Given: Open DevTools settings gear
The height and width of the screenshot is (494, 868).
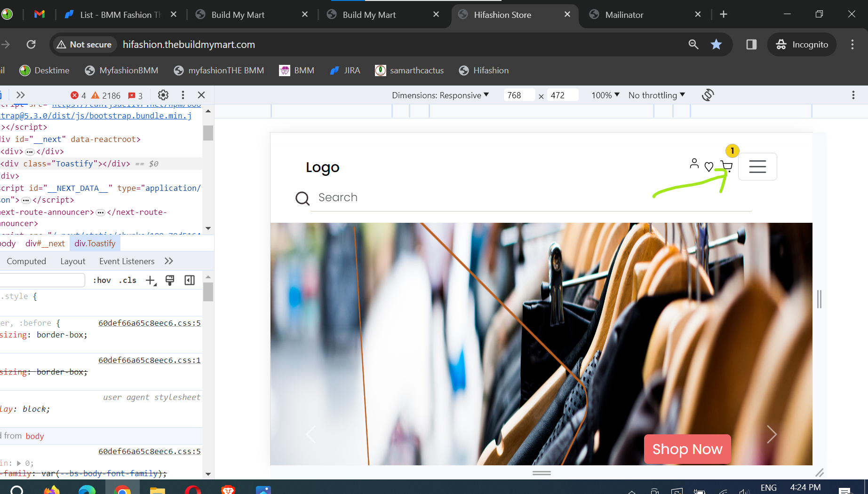Looking at the screenshot, I should coord(163,95).
